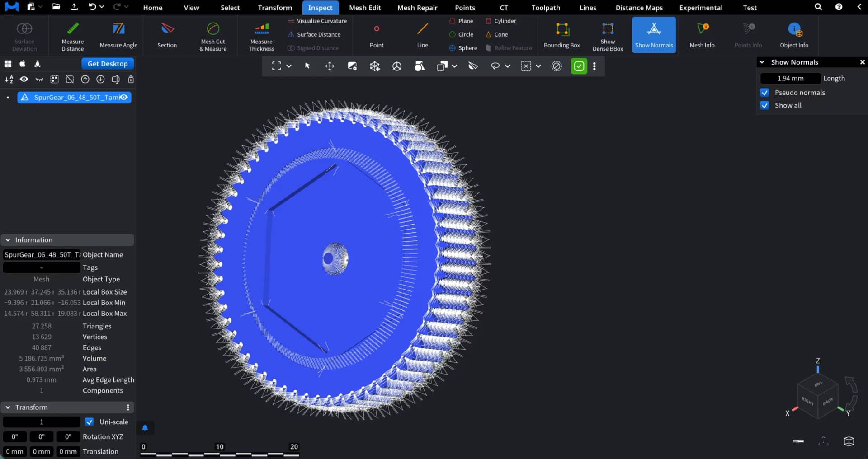
Task: Click the Linux download icon
Action: pos(38,64)
